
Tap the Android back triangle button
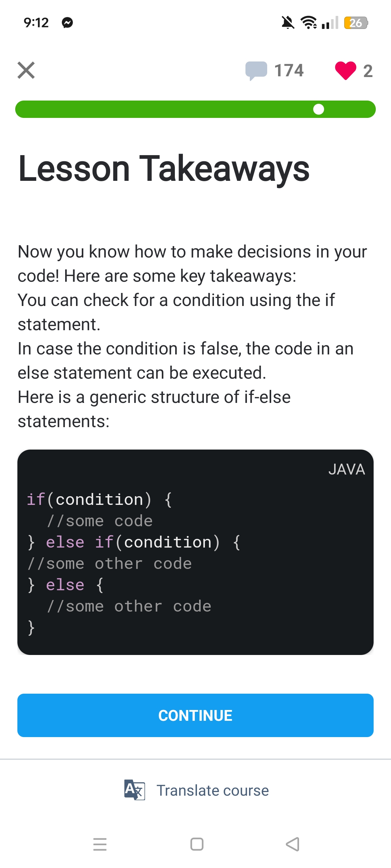pos(293,844)
